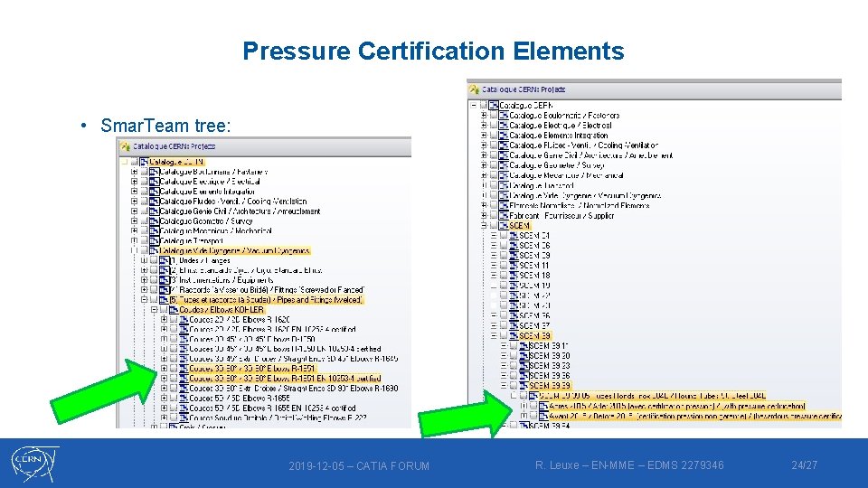Expand '3D 90° Elbows R-1651 EN 10253-4 certified' row
Image resolution: width=868 pixels, height=488 pixels.
[164, 379]
